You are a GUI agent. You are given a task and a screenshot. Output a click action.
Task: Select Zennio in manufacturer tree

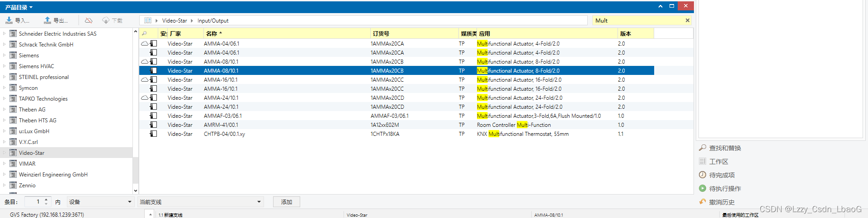(27, 186)
